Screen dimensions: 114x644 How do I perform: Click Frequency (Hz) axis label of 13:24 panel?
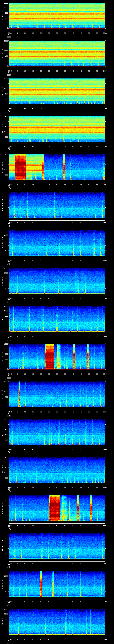tap(3, 91)
